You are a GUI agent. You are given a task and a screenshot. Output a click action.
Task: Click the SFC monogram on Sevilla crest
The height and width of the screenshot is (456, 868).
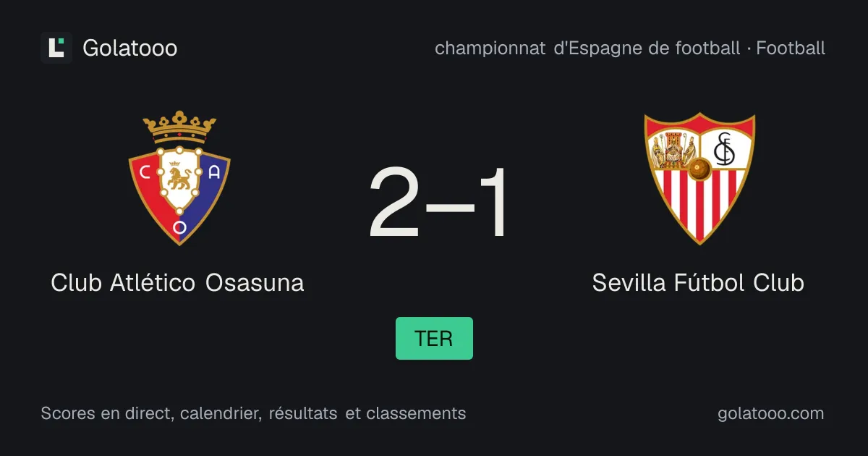(724, 148)
